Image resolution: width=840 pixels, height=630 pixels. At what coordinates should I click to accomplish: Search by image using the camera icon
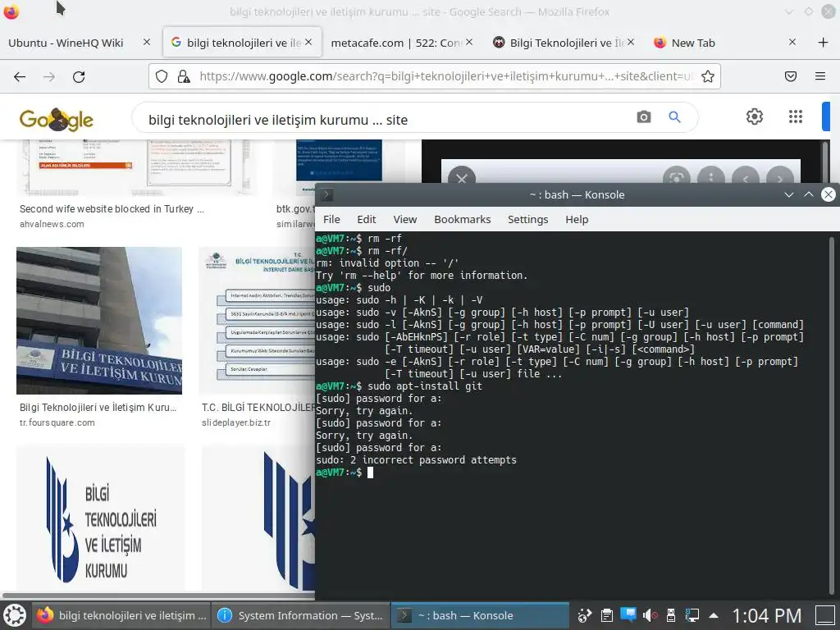(644, 116)
